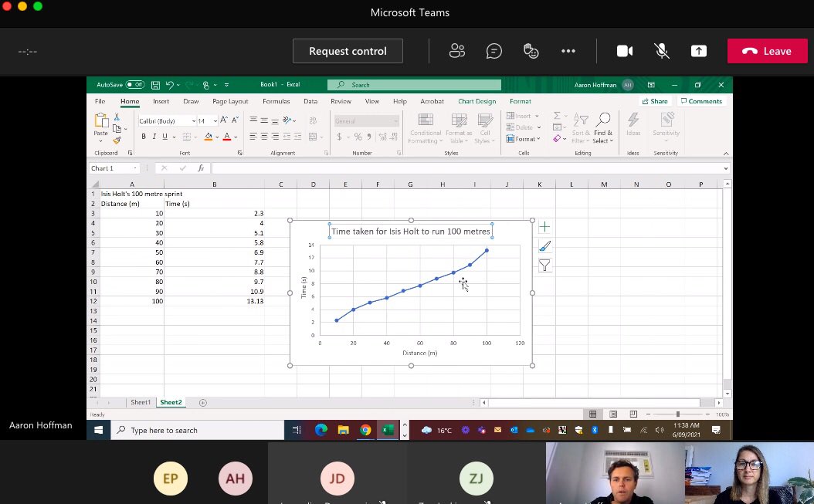Open the Comments pane button
The height and width of the screenshot is (504, 814).
click(701, 101)
